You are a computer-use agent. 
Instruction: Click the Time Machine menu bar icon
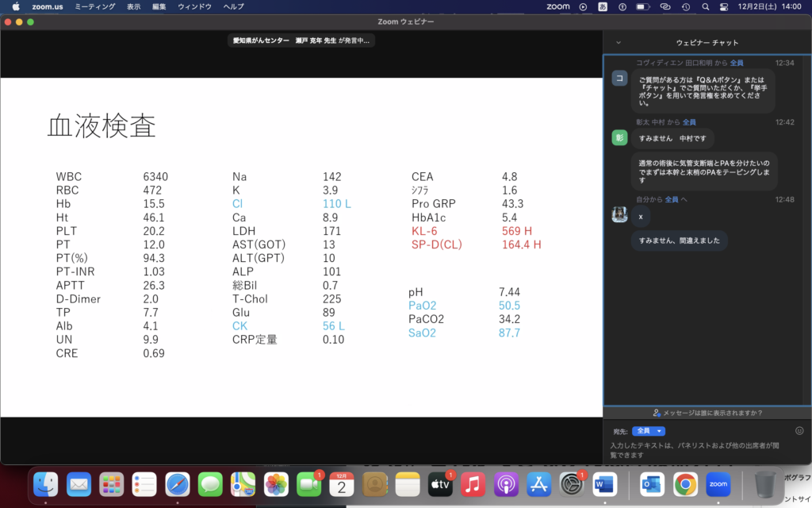point(684,6)
